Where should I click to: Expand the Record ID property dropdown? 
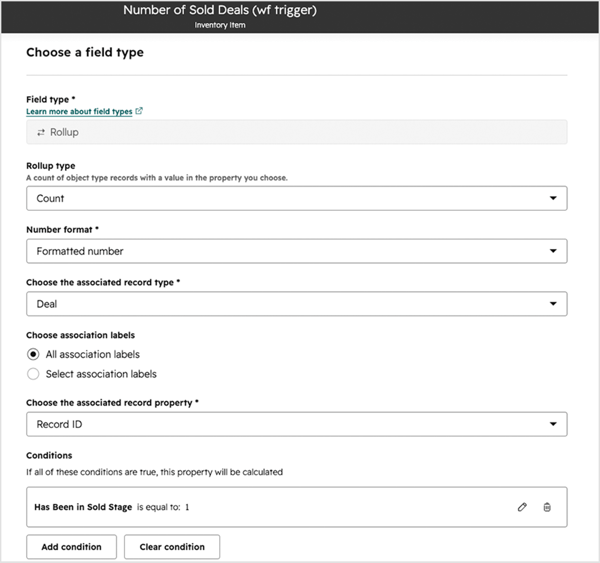[297, 424]
